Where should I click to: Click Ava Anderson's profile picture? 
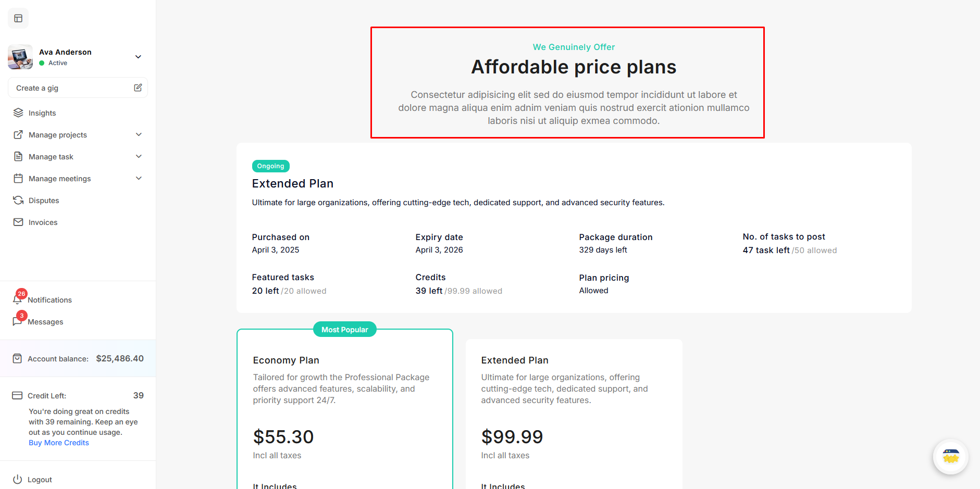coord(20,57)
